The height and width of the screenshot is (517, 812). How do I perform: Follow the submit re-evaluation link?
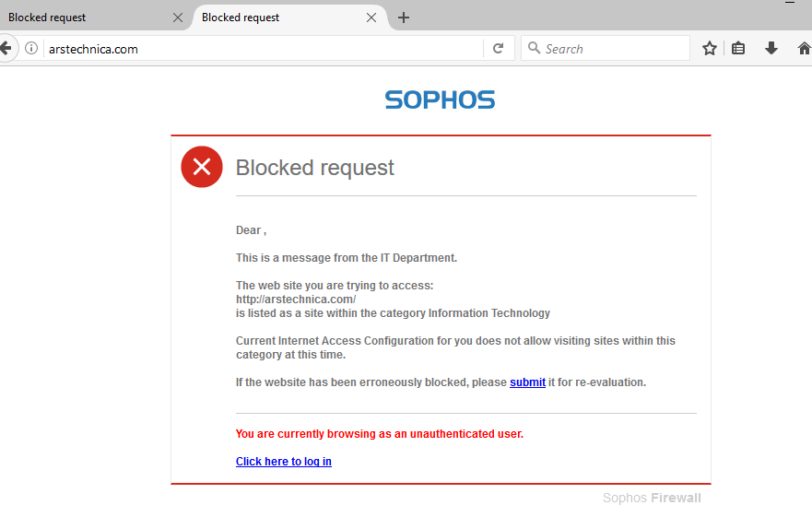pos(528,382)
